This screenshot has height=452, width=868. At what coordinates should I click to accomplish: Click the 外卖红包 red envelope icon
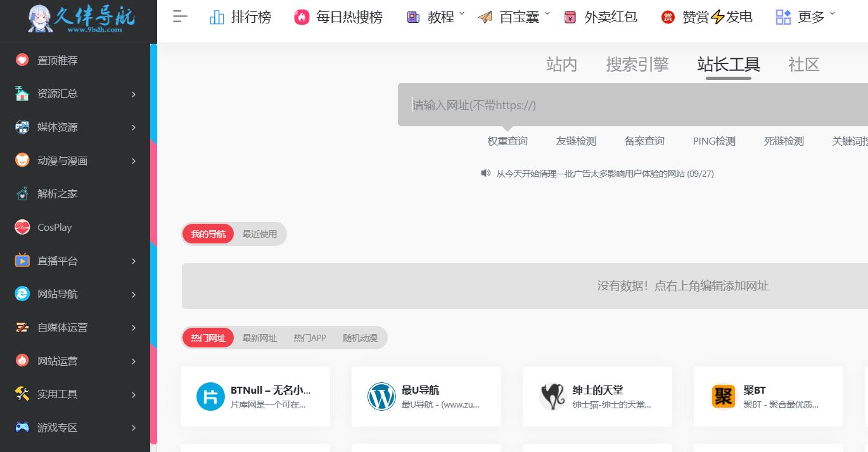[x=570, y=17]
